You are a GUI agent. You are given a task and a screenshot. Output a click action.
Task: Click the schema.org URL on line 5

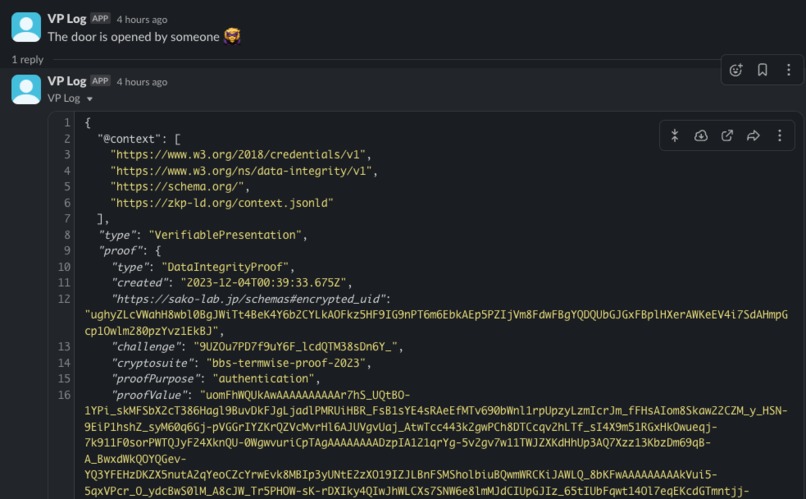click(179, 187)
